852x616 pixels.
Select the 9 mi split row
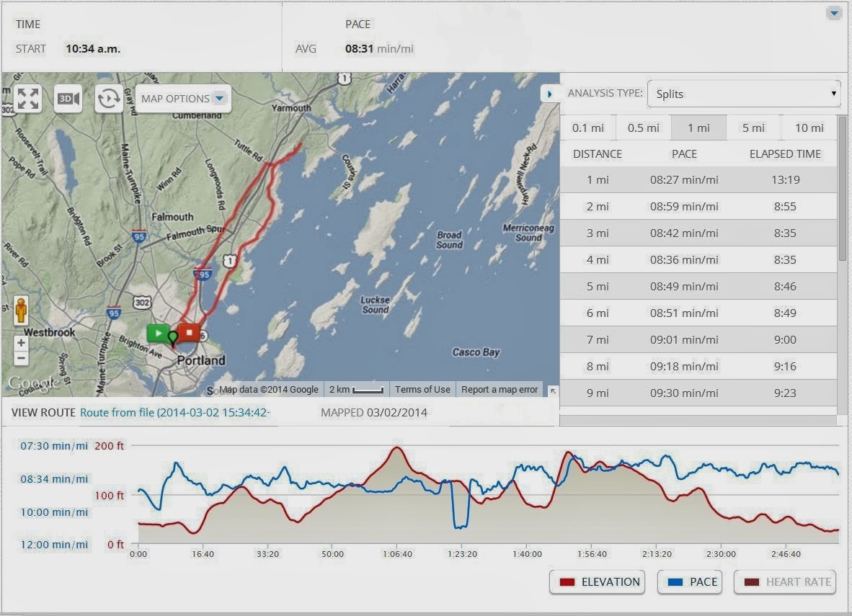click(x=698, y=393)
